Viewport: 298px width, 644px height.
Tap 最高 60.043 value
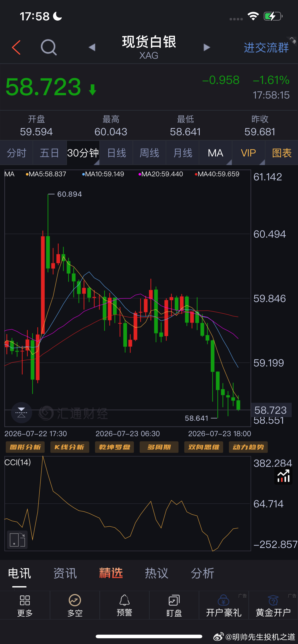[111, 132]
